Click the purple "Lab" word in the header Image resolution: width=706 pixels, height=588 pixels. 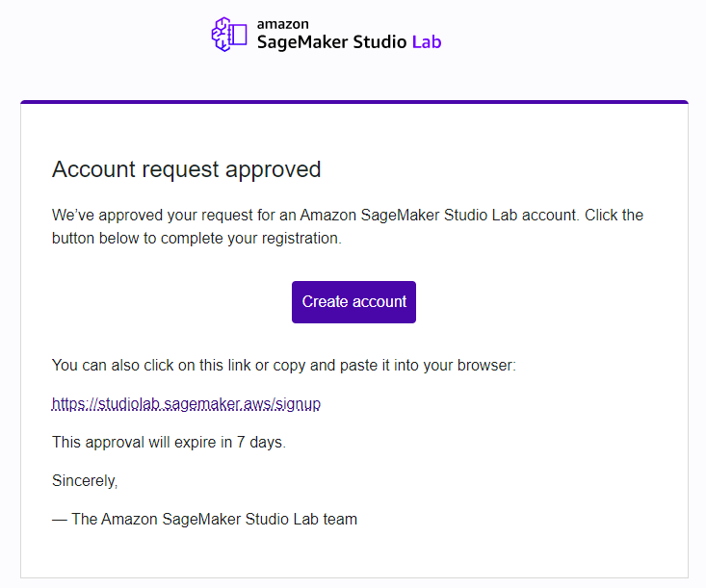(x=427, y=42)
